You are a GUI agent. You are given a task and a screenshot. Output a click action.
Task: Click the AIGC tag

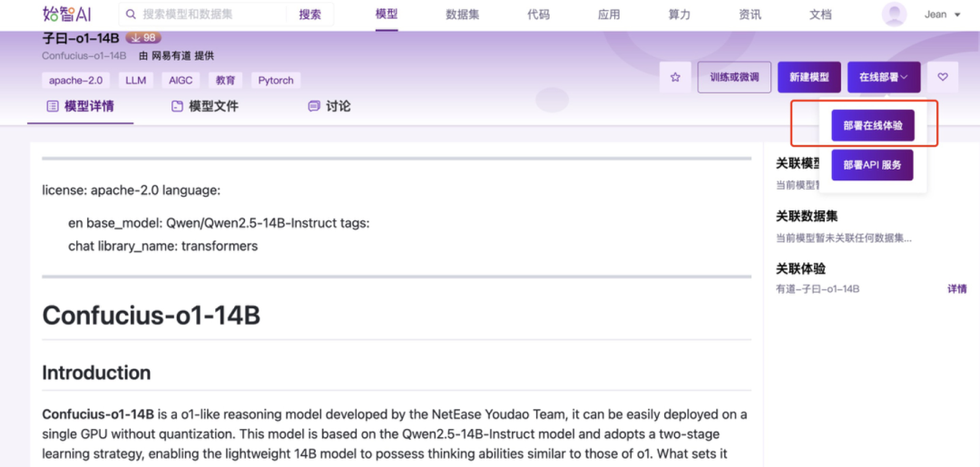(x=181, y=80)
